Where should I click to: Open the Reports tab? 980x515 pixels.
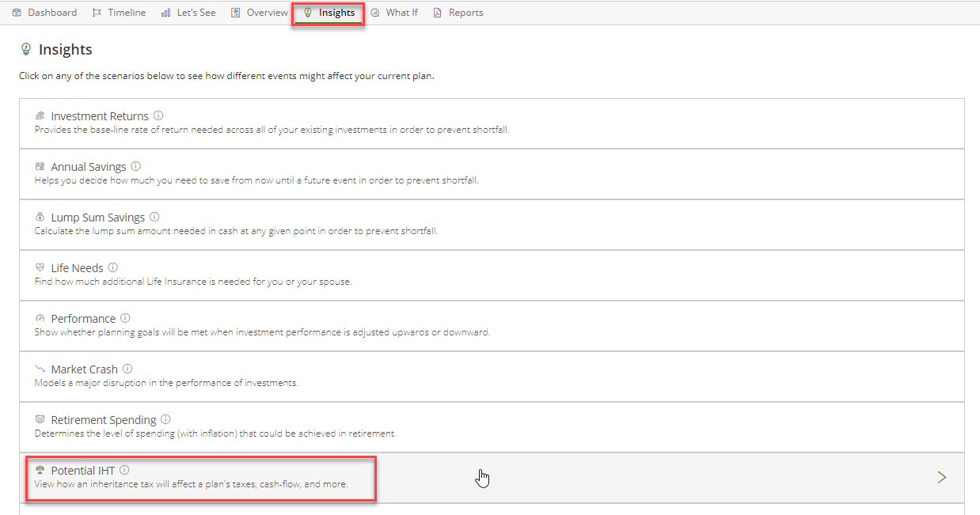458,13
